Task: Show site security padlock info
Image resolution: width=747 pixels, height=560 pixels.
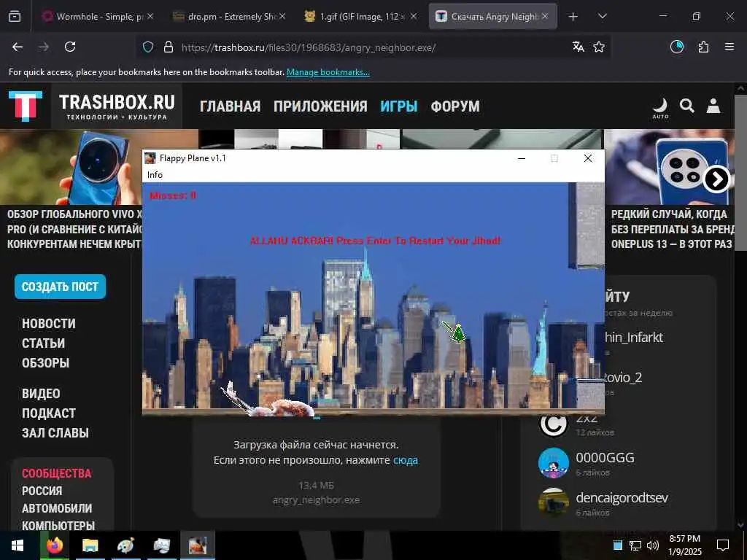Action: [169, 47]
